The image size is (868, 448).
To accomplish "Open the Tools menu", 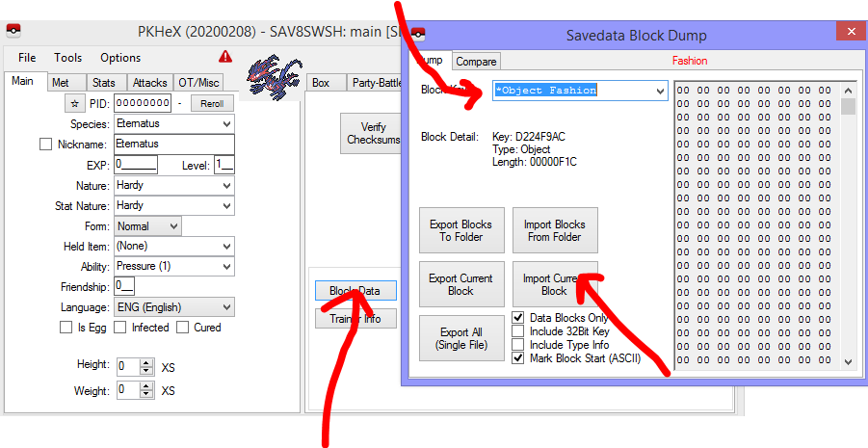I will coord(67,58).
